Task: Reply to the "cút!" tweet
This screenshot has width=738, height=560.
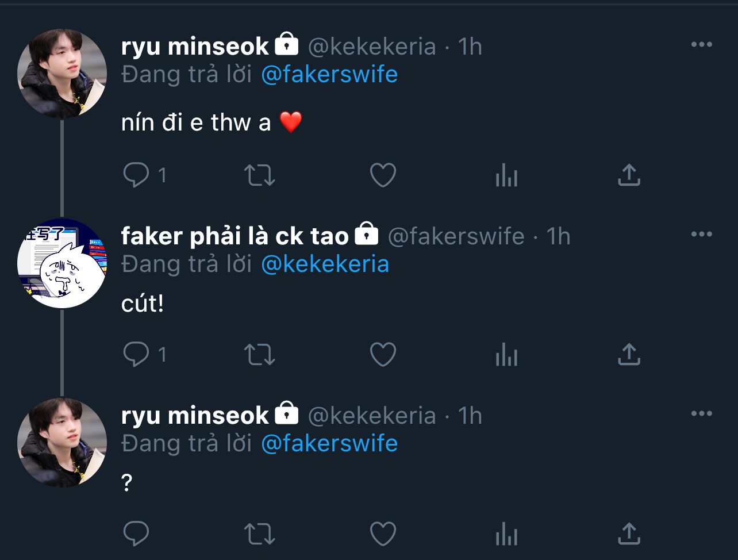Action: [136, 355]
